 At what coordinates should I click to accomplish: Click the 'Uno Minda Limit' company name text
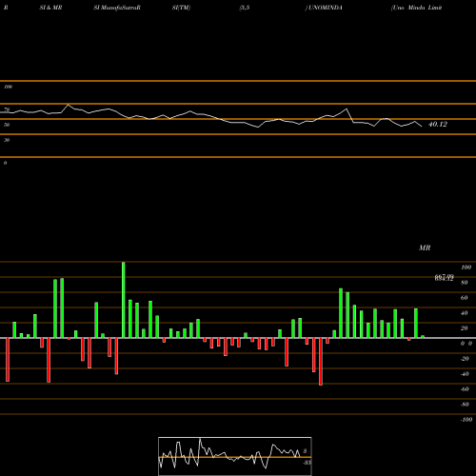coord(416,8)
